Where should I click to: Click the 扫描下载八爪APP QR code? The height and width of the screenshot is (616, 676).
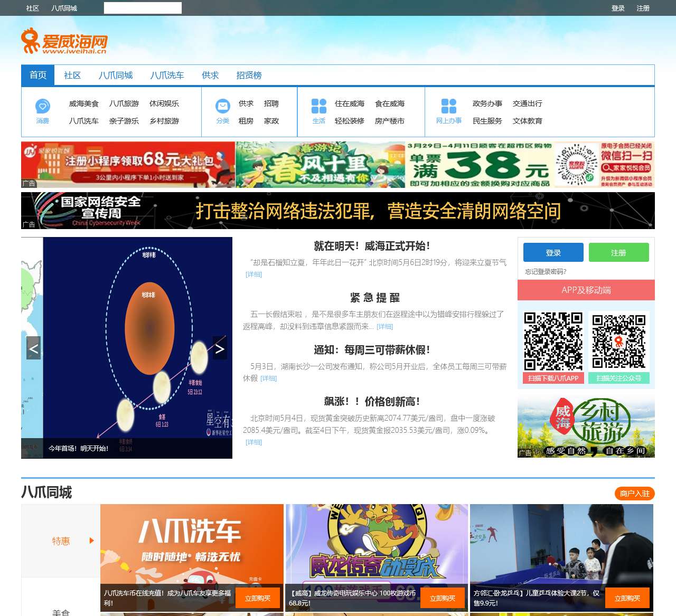(x=553, y=341)
